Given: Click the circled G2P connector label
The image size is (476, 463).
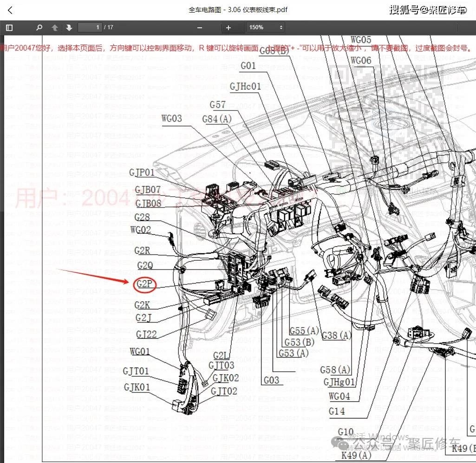Looking at the screenshot, I should coord(145,284).
